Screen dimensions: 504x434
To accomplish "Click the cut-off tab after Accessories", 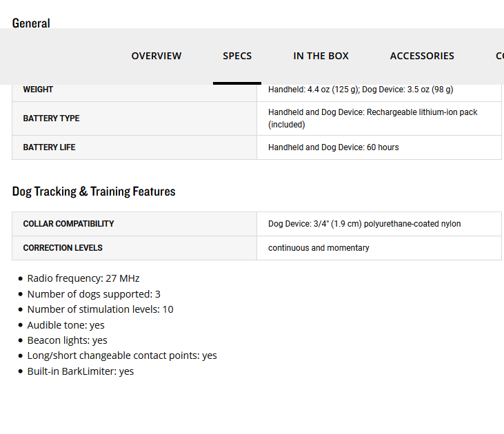I will click(x=499, y=56).
